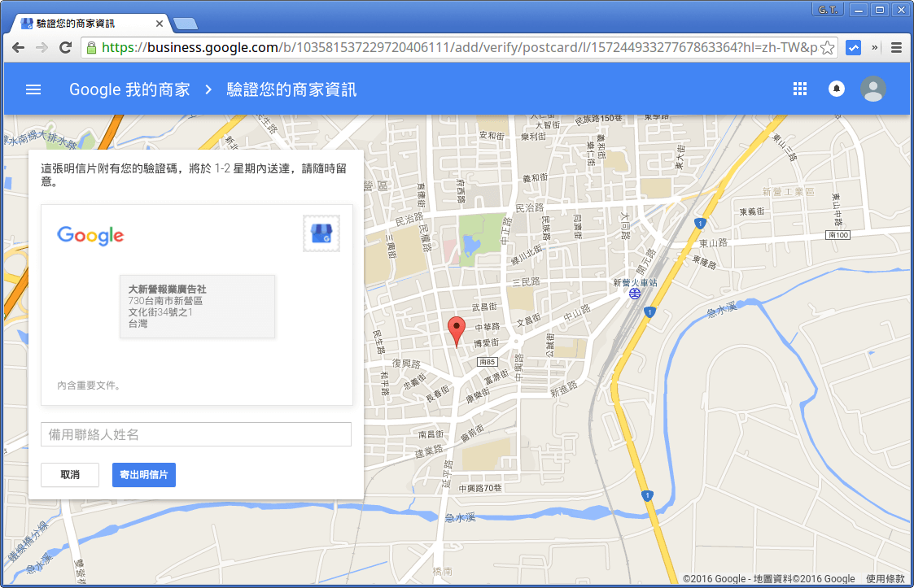Click the address bar URL
914x588 pixels.
(456, 47)
